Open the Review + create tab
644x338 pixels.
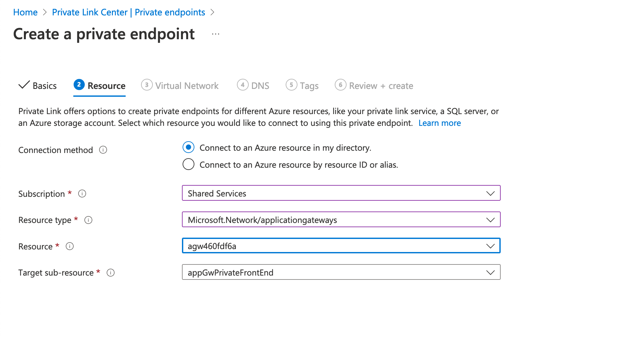point(381,86)
